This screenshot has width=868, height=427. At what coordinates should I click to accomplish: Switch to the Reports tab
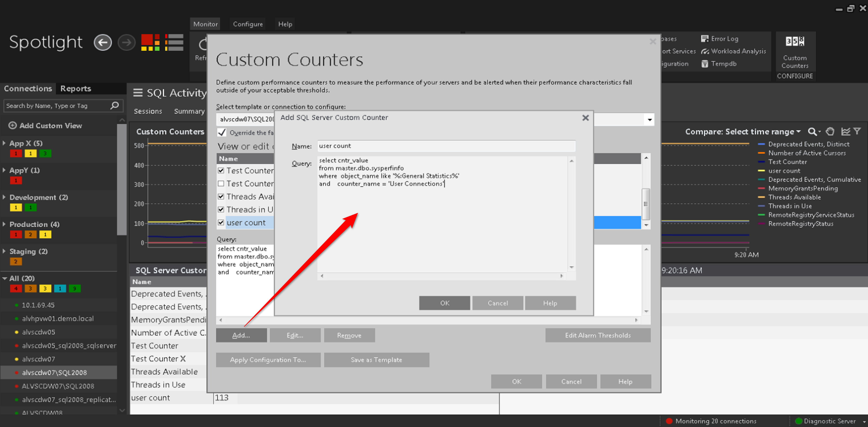pyautogui.click(x=75, y=89)
